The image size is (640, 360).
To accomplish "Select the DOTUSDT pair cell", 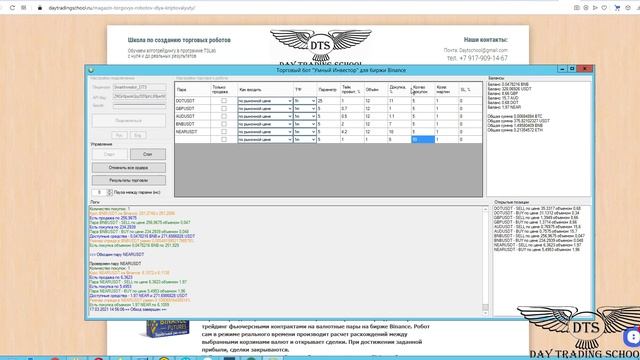I will point(192,101).
